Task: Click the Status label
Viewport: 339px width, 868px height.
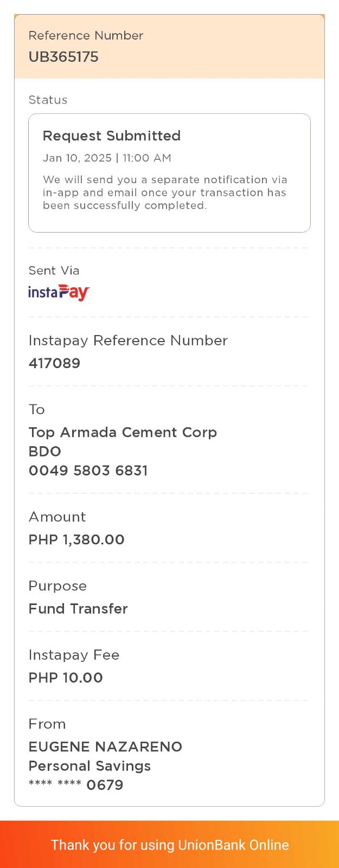Action: (48, 100)
